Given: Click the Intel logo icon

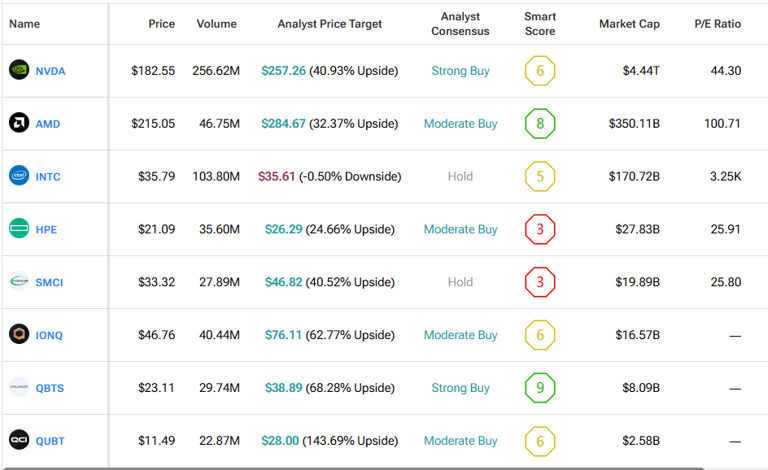Looking at the screenshot, I should click(x=19, y=177).
